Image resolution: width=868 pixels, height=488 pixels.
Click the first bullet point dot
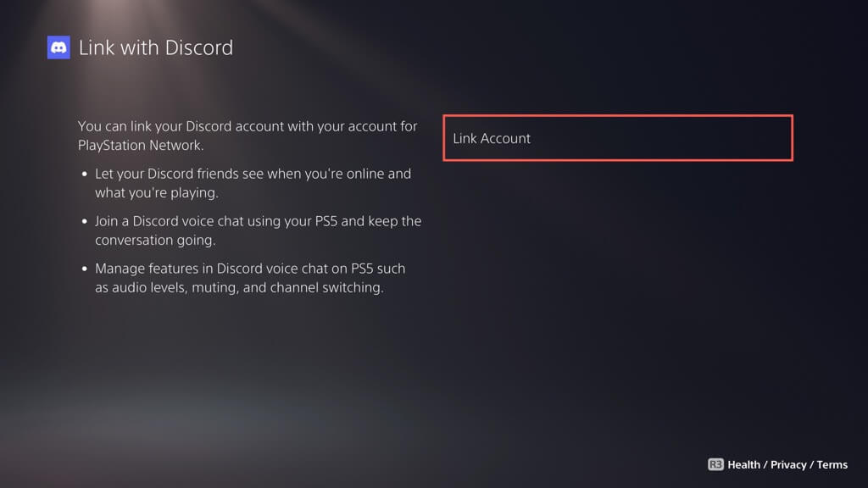pos(84,175)
